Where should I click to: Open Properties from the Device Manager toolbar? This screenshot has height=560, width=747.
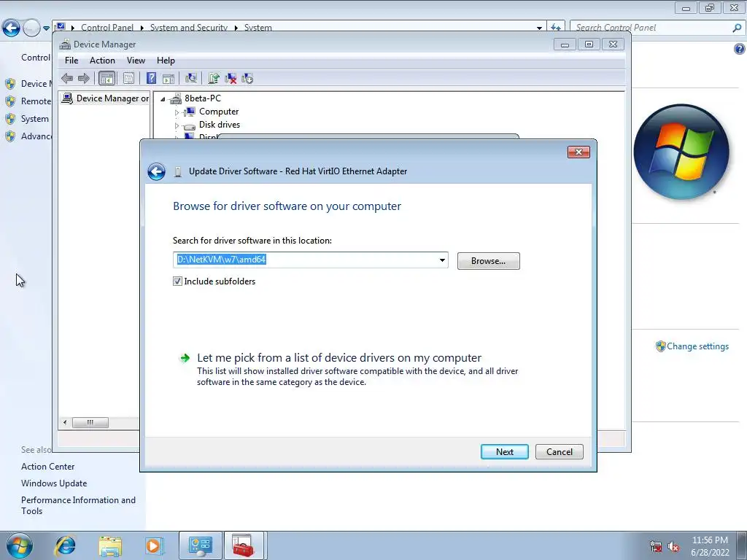128,79
